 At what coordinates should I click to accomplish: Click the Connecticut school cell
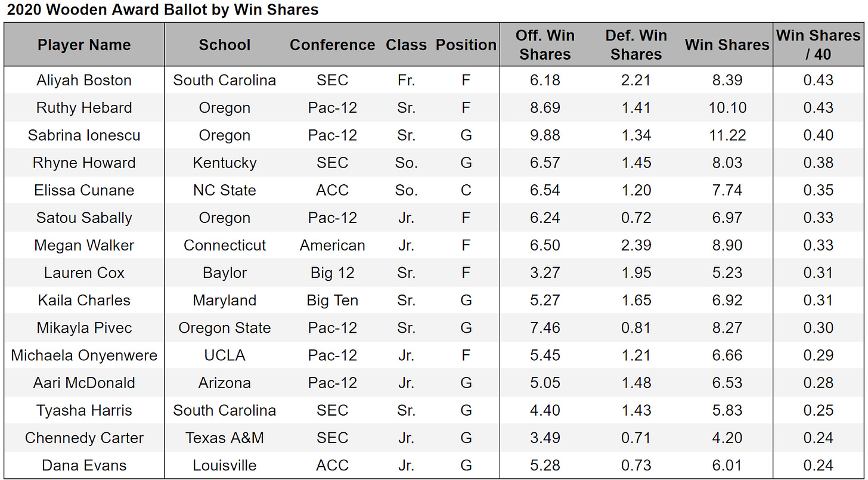tap(225, 245)
